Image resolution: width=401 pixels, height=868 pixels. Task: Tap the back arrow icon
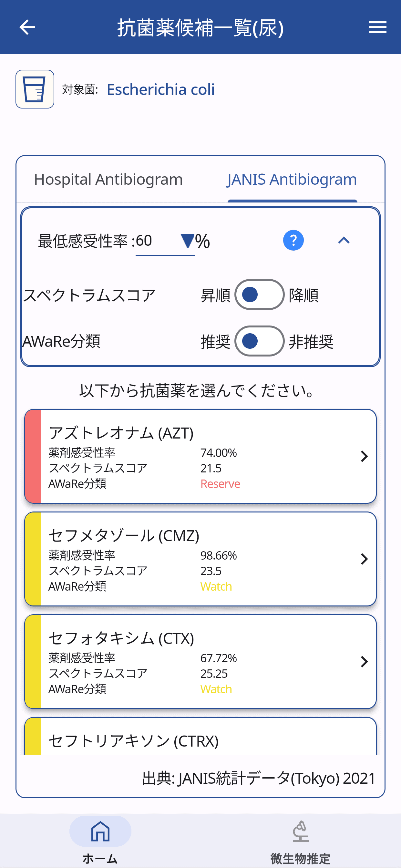pos(27,27)
